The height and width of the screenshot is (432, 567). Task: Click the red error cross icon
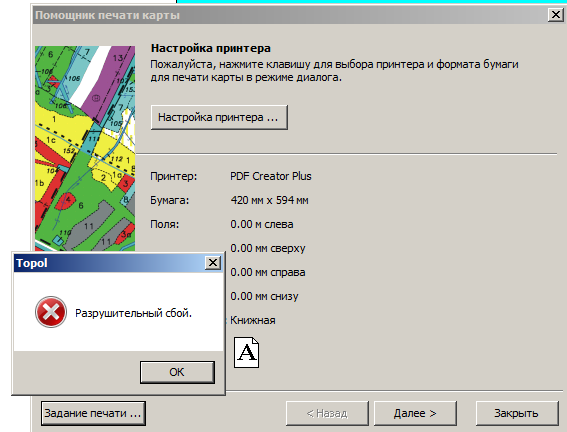pos(51,312)
